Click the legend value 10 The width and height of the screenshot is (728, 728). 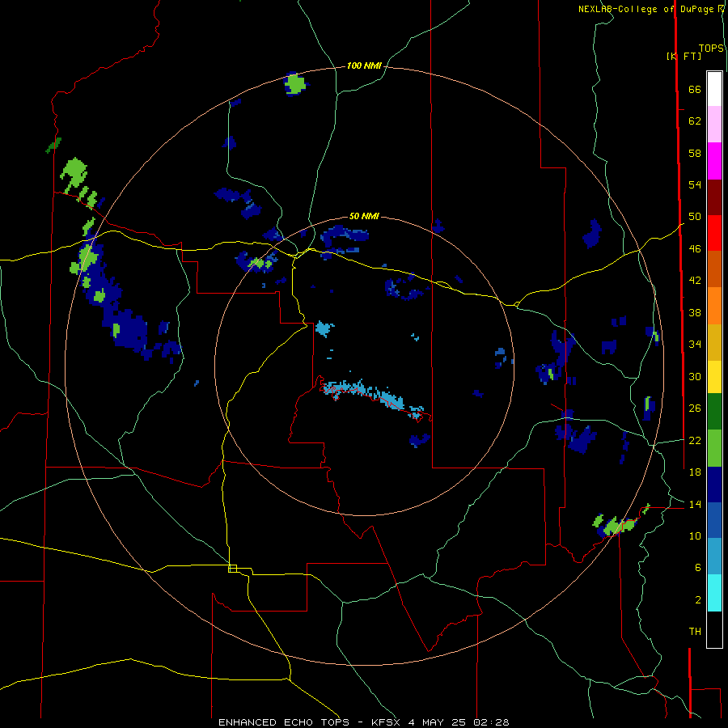click(x=695, y=535)
